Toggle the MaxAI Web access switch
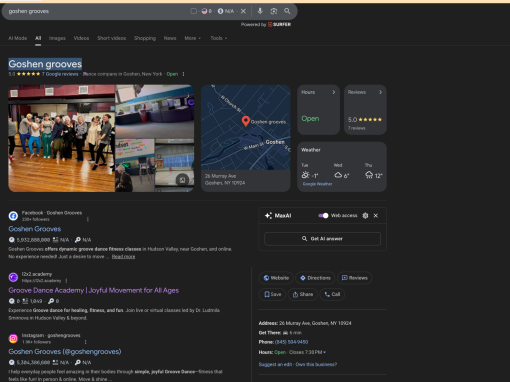 click(x=323, y=216)
